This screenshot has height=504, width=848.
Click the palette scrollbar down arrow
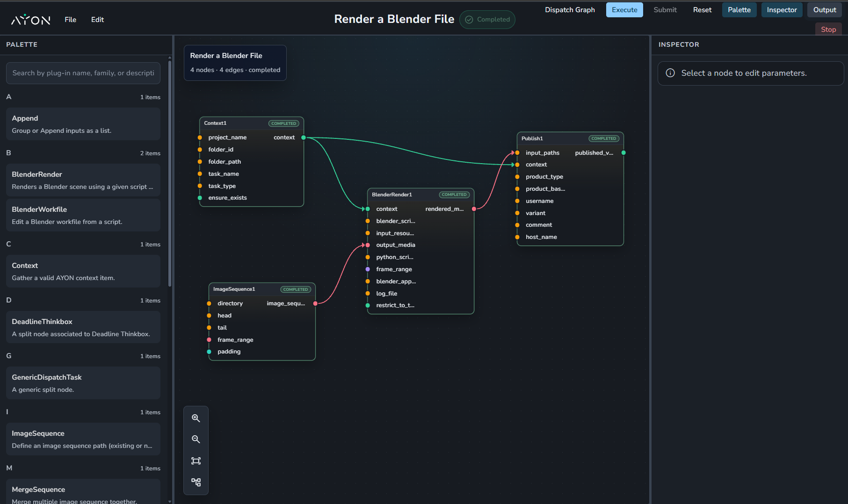point(169,501)
